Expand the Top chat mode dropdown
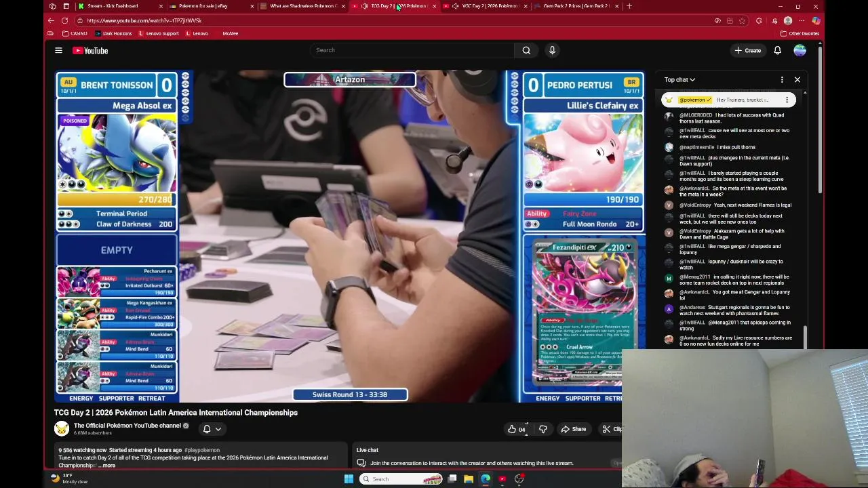868x488 pixels. coord(679,80)
